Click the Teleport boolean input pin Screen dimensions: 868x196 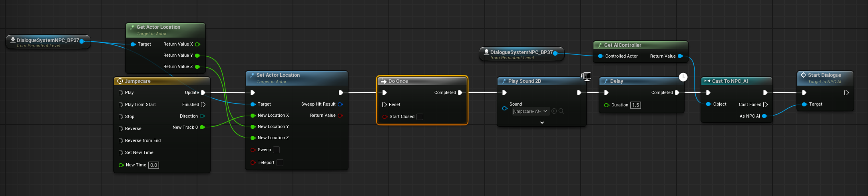(x=253, y=163)
